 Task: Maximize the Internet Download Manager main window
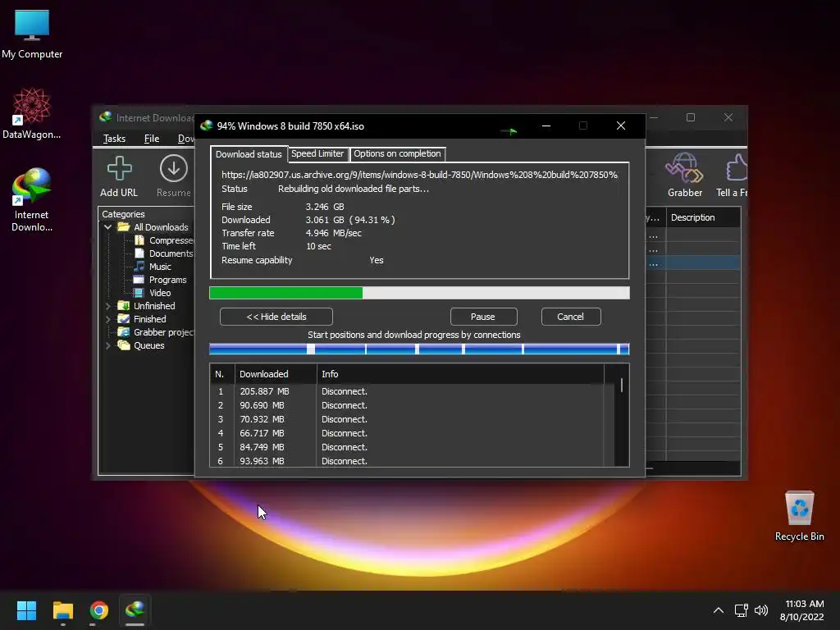coord(691,117)
